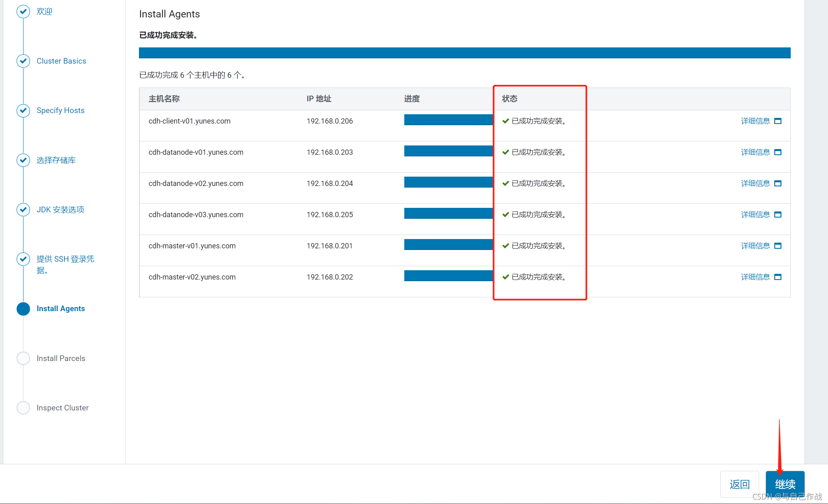Select the Inspect Cluster step circle
Image resolution: width=828 pixels, height=504 pixels.
[23, 408]
